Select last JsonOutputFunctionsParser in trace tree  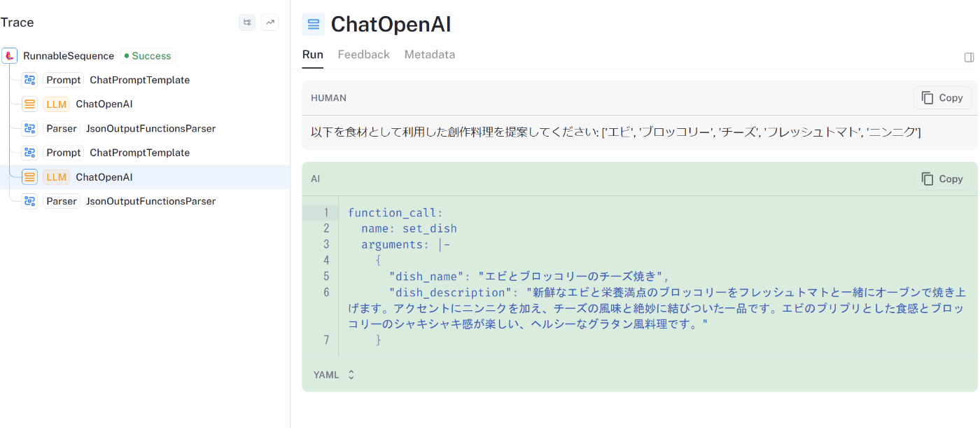150,201
